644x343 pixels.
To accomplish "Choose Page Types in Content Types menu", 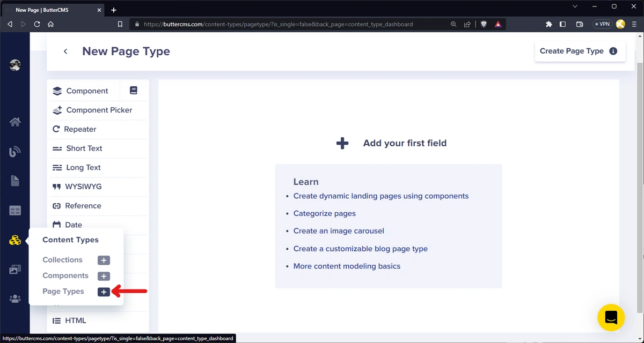I will coord(63,292).
